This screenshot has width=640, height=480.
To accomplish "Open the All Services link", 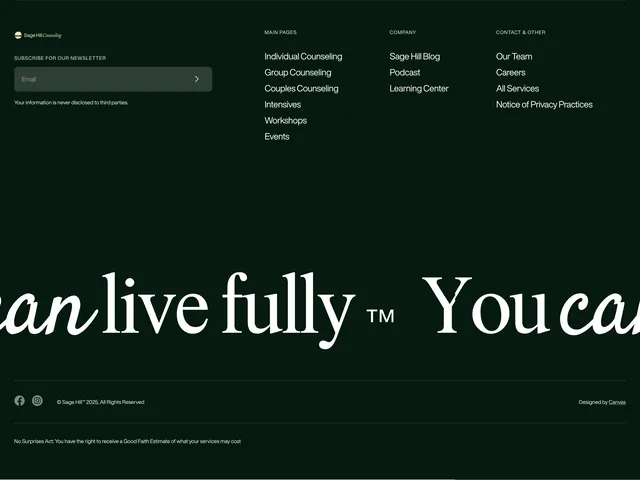I will 518,89.
